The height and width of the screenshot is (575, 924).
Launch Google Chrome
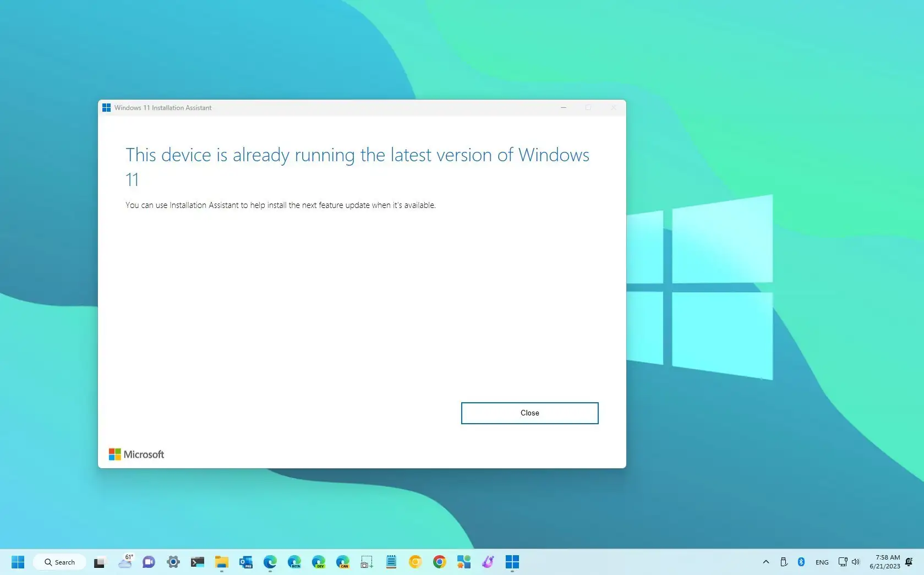pyautogui.click(x=439, y=562)
